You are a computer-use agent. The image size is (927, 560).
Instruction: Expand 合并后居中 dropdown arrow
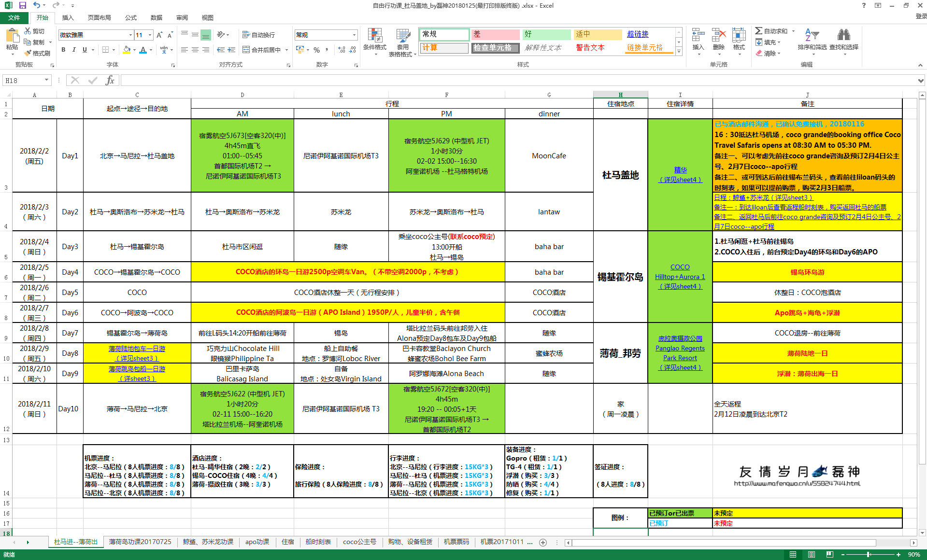286,50
